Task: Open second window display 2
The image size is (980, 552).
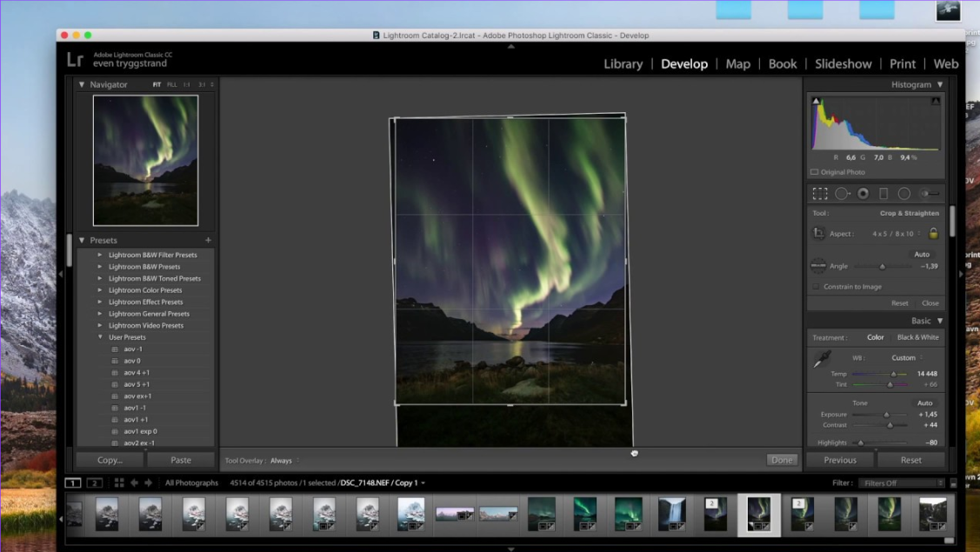Action: (95, 482)
